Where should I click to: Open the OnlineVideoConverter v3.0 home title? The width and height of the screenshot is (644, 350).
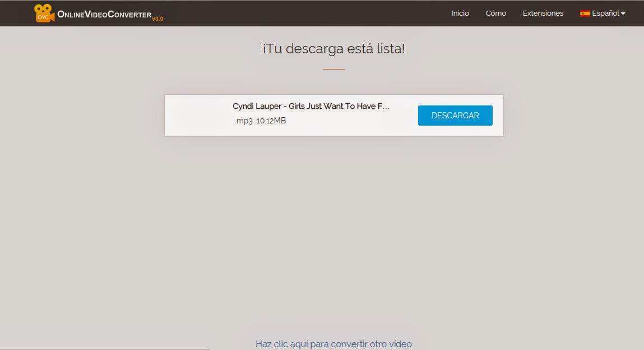click(x=110, y=15)
